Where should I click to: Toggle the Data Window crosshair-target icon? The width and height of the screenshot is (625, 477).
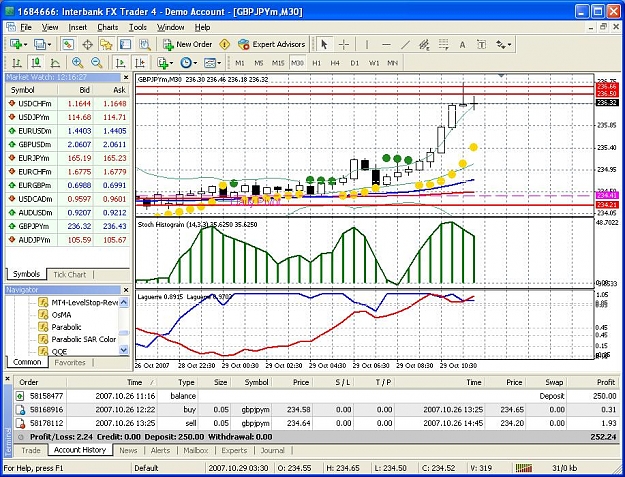click(x=87, y=44)
